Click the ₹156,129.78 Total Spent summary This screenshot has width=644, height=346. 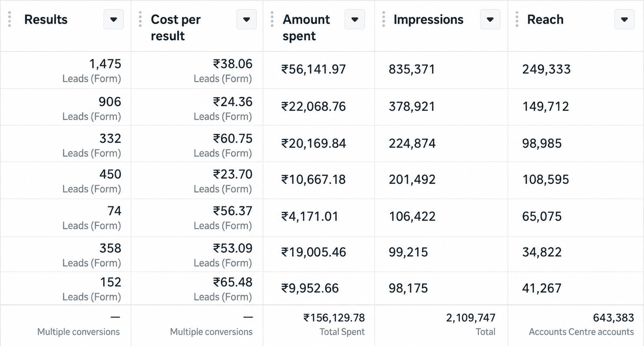334,324
